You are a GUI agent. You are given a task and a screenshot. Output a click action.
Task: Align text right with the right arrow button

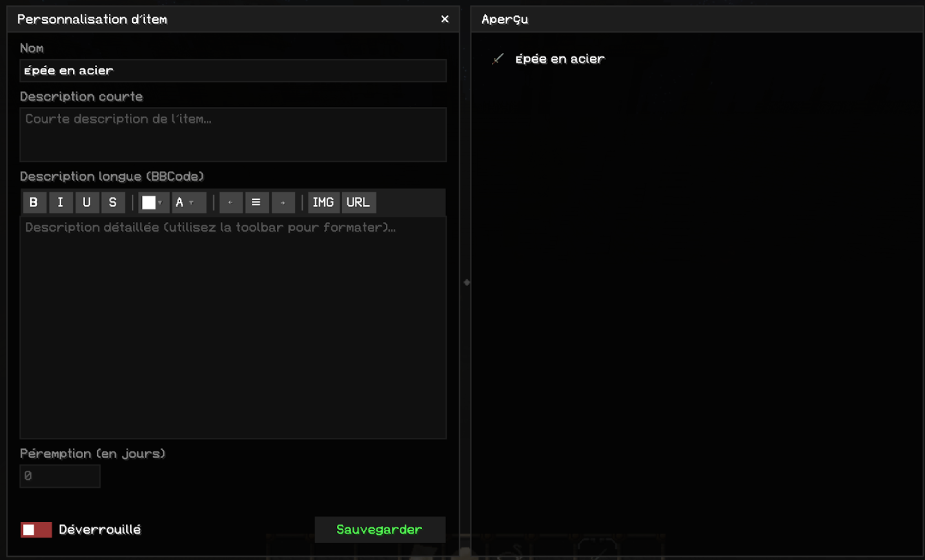click(x=283, y=203)
